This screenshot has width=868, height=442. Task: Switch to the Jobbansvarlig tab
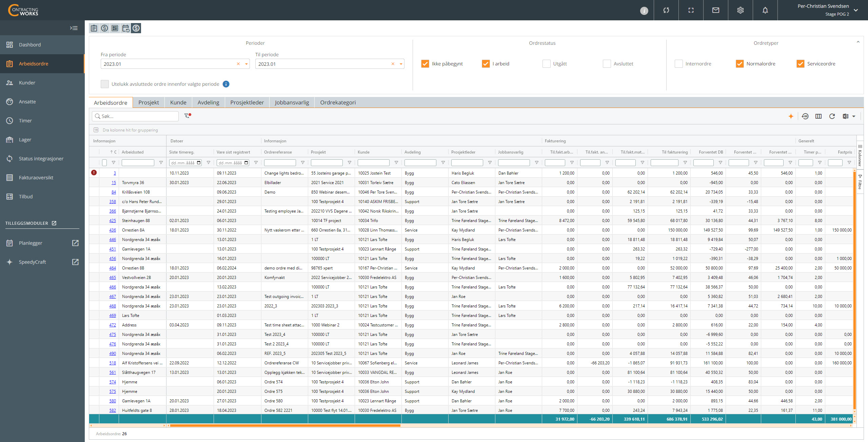292,102
